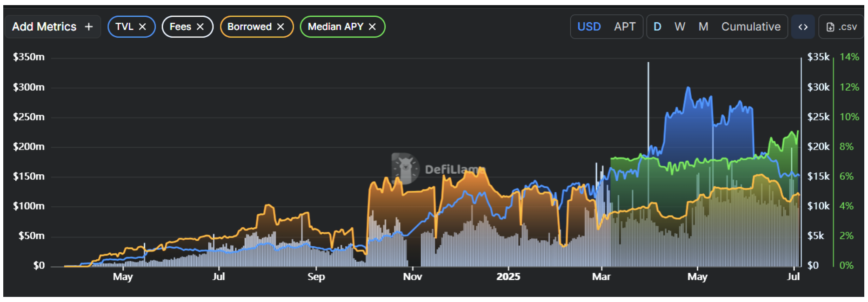Click the download file icon for .csv
This screenshot has width=868, height=302.
pyautogui.click(x=830, y=27)
